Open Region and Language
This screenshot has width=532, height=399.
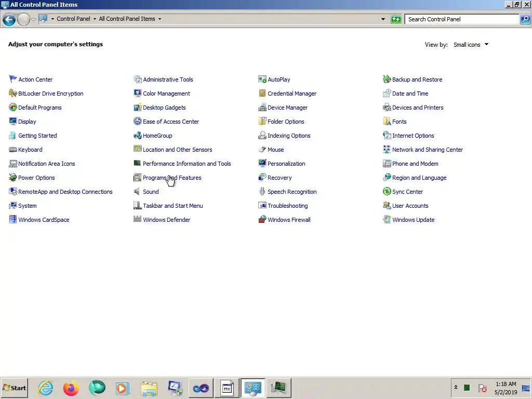click(x=419, y=178)
